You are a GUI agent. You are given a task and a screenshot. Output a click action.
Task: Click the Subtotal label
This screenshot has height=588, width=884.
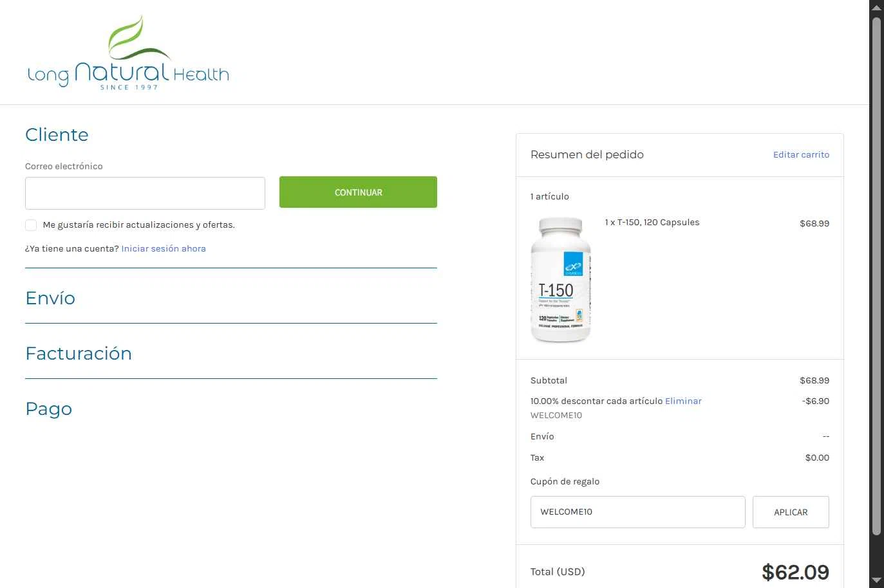pos(549,380)
